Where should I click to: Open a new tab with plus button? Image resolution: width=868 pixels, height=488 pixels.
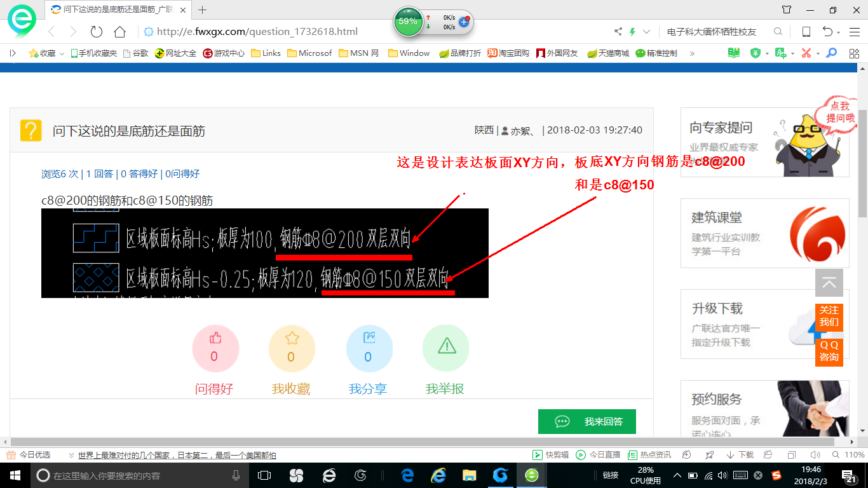click(x=203, y=10)
